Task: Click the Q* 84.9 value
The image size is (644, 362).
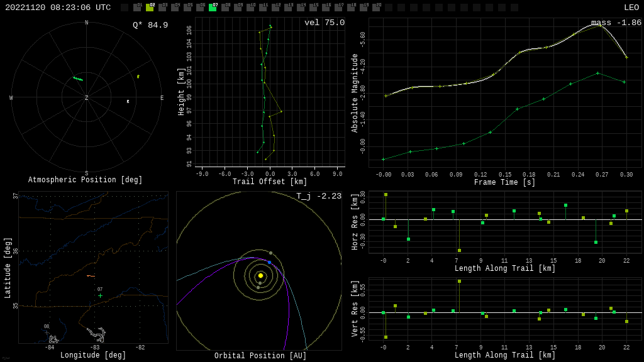Action: tap(150, 25)
